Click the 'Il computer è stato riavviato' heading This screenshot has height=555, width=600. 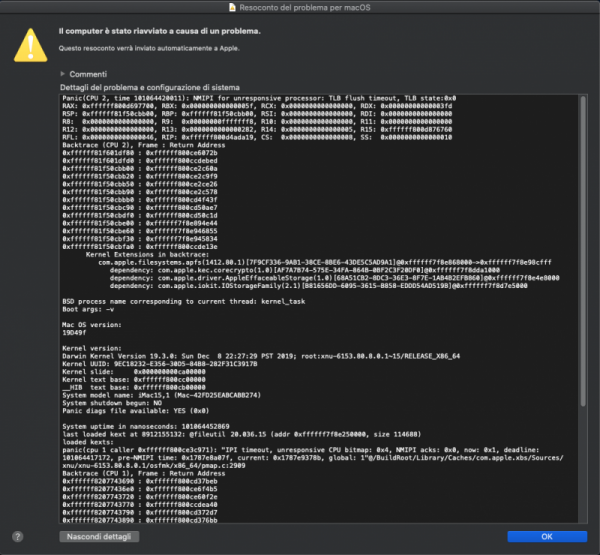(160, 31)
